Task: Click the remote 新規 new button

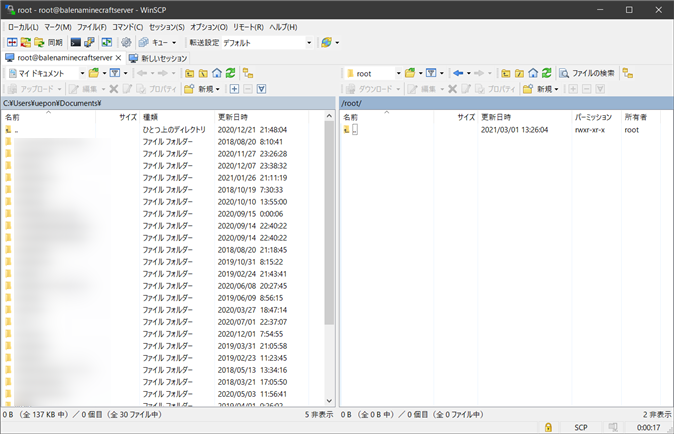Action: pos(541,89)
